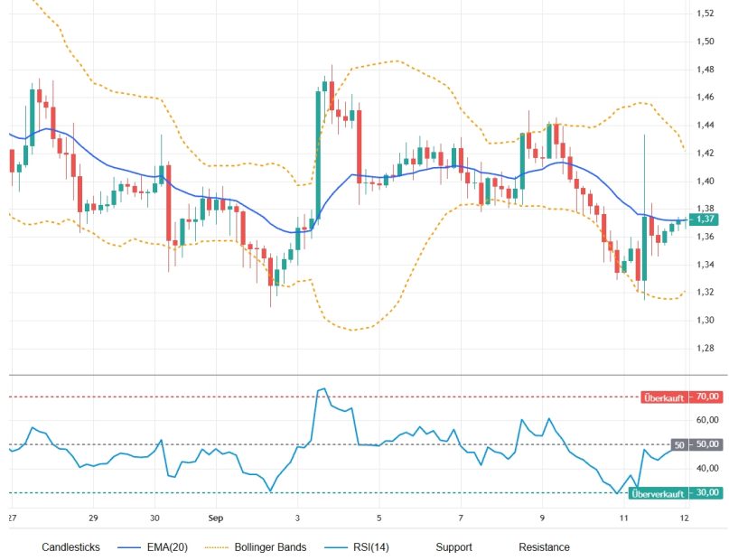Click the 11 date label on time axis
Screen dimensions: 729x560
[x=623, y=518]
